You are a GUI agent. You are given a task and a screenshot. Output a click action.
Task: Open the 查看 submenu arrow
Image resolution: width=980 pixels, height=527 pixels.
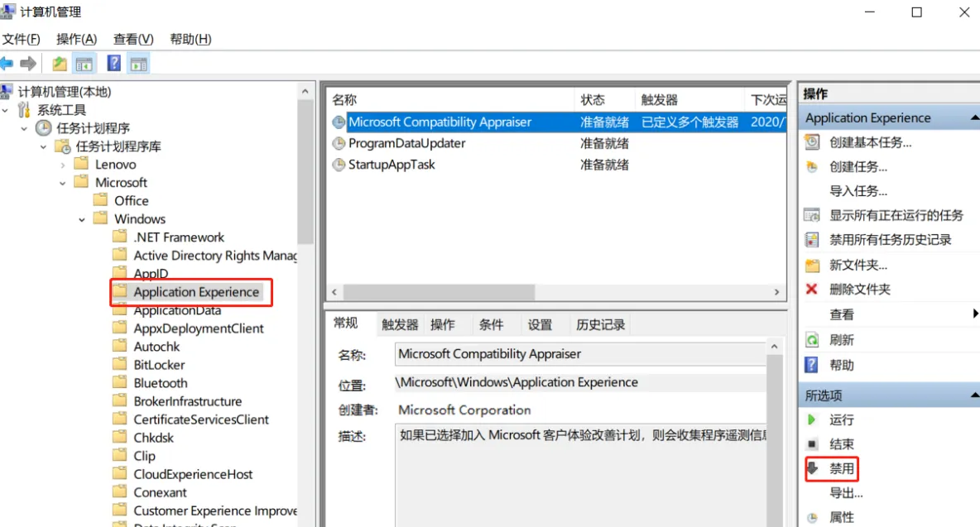click(x=975, y=314)
